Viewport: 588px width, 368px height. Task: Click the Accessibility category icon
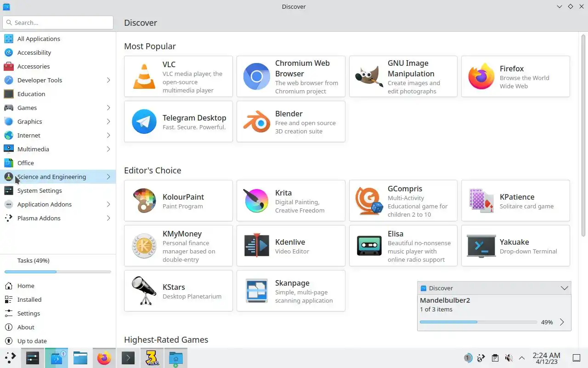pos(9,52)
